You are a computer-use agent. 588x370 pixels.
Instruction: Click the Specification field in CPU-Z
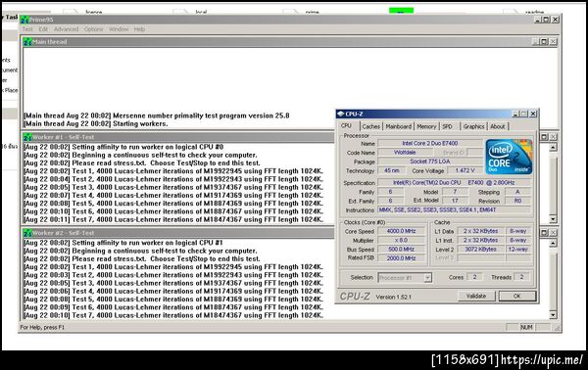[x=455, y=182]
